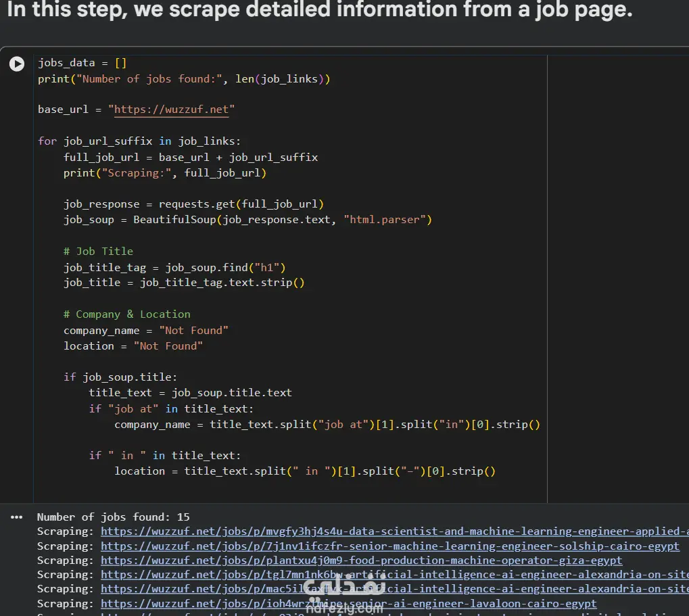Image resolution: width=689 pixels, height=616 pixels.
Task: Open the food-production-machine-operator-giza job link
Action: click(x=361, y=561)
